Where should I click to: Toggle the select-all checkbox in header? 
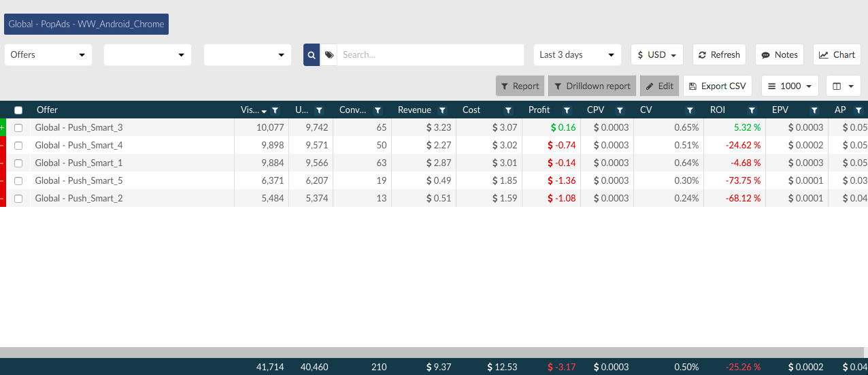click(18, 110)
